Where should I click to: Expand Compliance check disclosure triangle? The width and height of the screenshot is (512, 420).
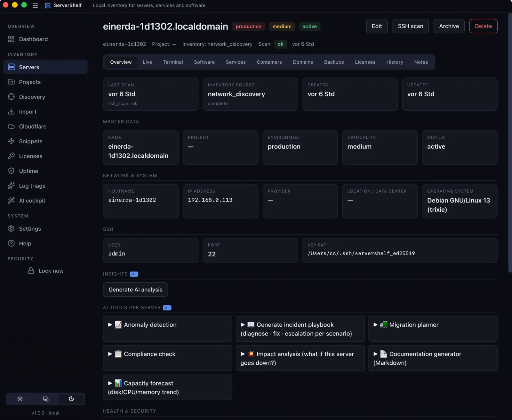click(x=110, y=354)
